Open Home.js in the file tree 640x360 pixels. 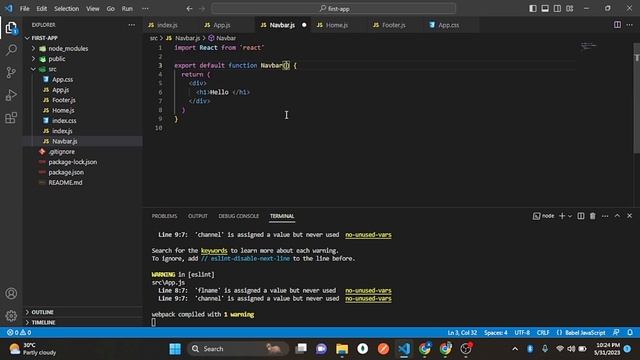pos(63,111)
